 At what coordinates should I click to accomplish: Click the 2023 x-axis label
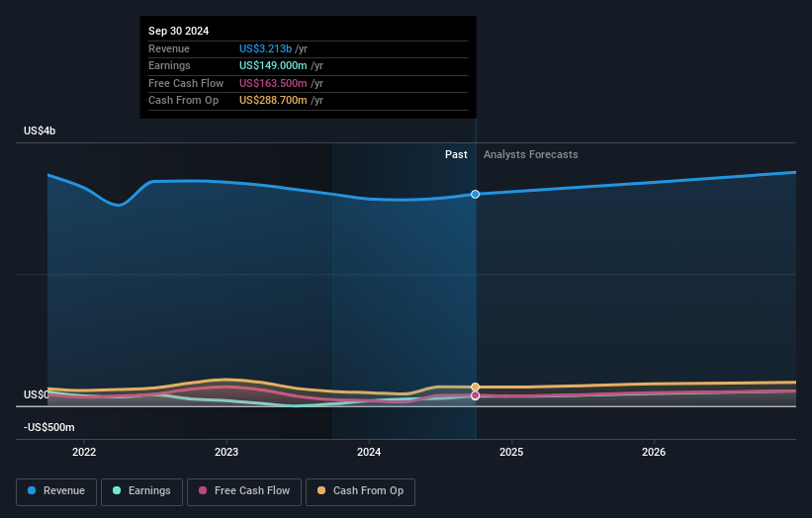tap(226, 452)
